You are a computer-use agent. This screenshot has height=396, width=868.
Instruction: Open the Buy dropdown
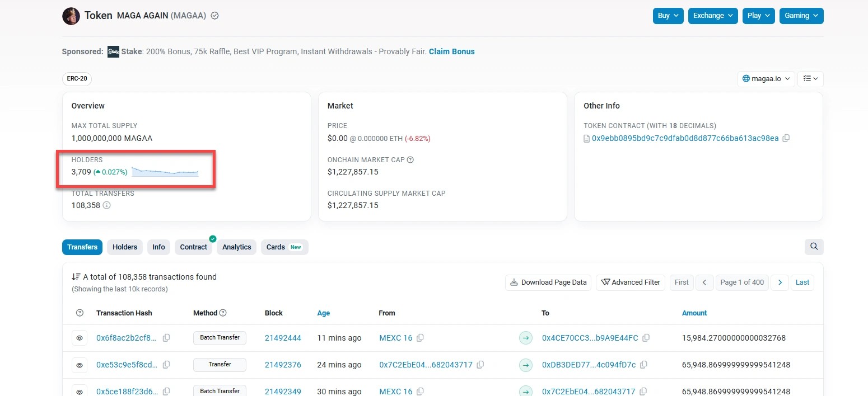pos(668,16)
